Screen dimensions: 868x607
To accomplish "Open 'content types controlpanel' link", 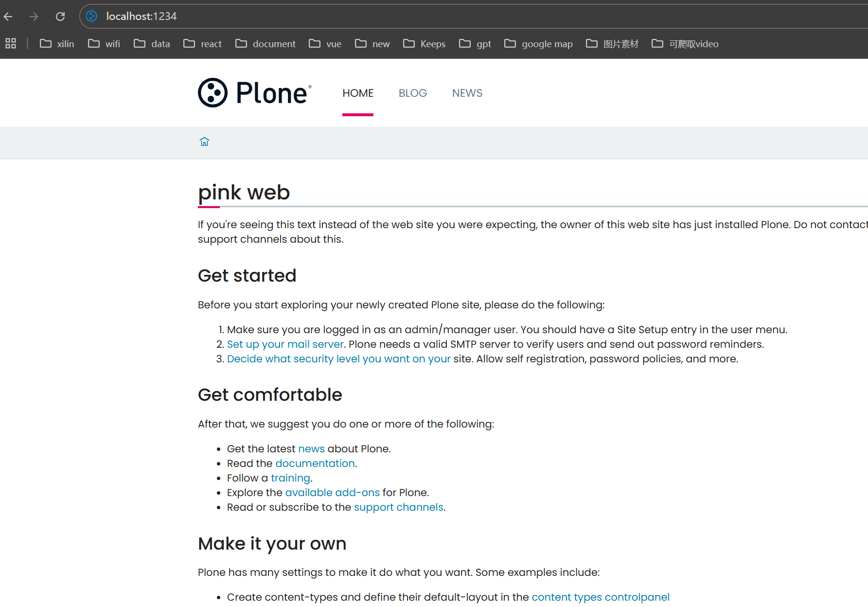I will click(x=601, y=597).
